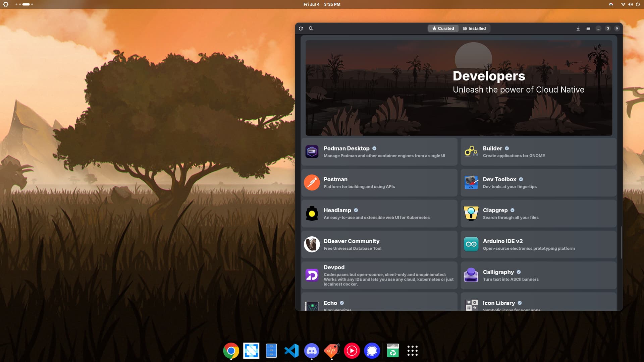Open the price tag app in dock
This screenshot has width=644, height=362.
(x=332, y=351)
